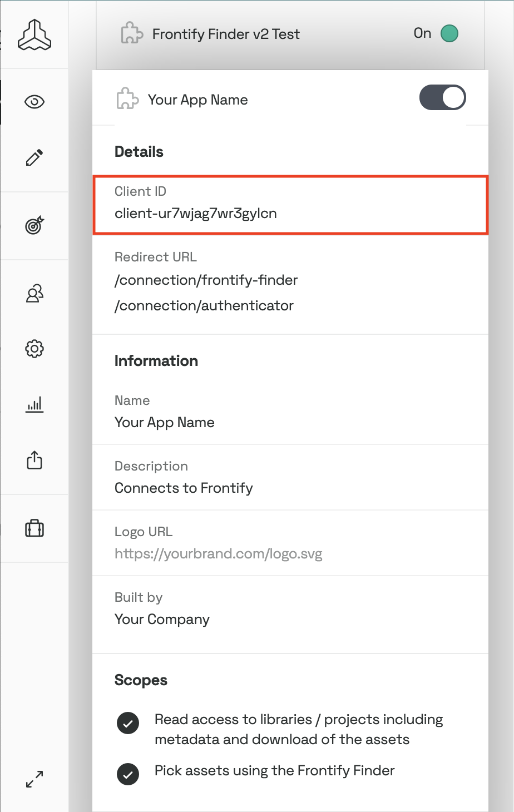This screenshot has height=812, width=514.
Task: Click the Logo URL field placeholder
Action: pyautogui.click(x=219, y=554)
